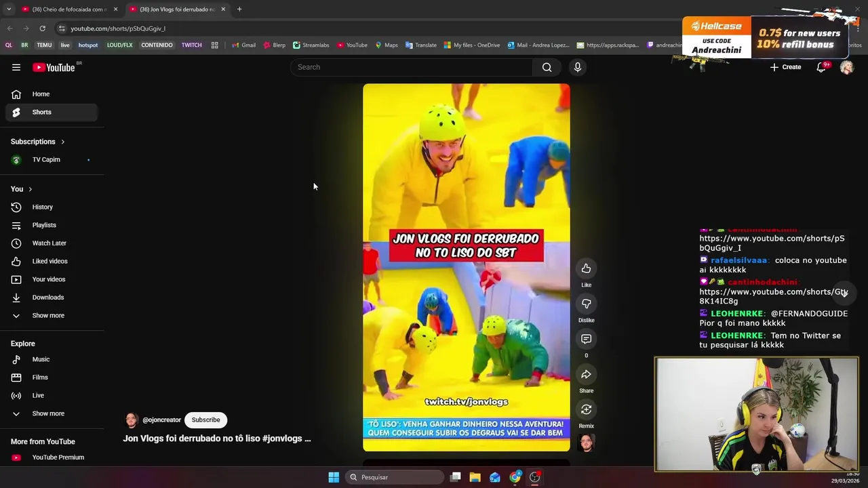
Task: Open Chrome from the taskbar
Action: click(x=515, y=477)
